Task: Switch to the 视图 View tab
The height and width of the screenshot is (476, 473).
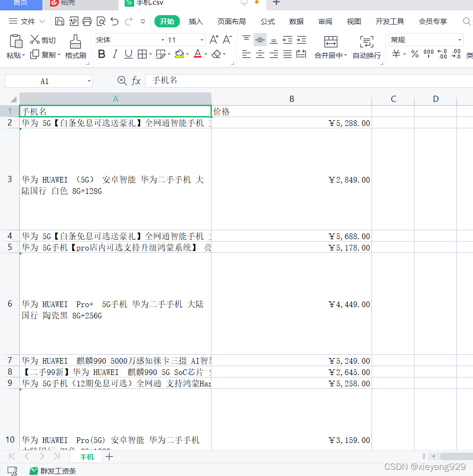Action: (354, 22)
